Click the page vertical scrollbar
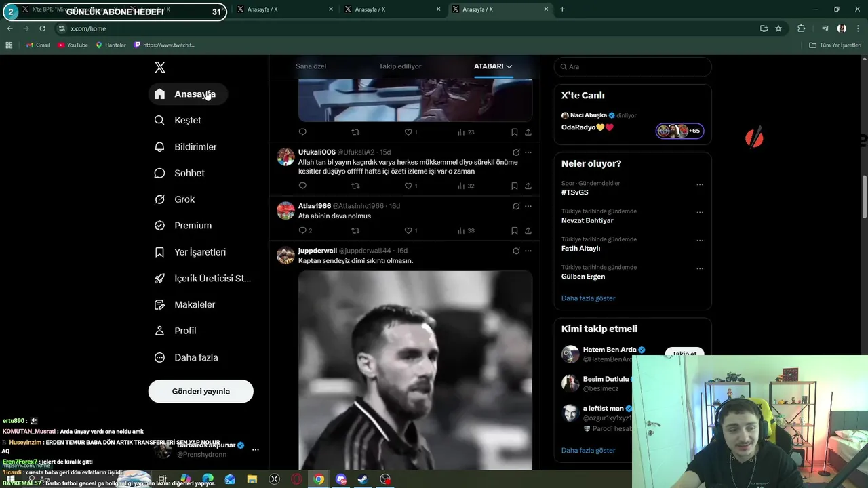Viewport: 868px width, 488px height. point(865,197)
